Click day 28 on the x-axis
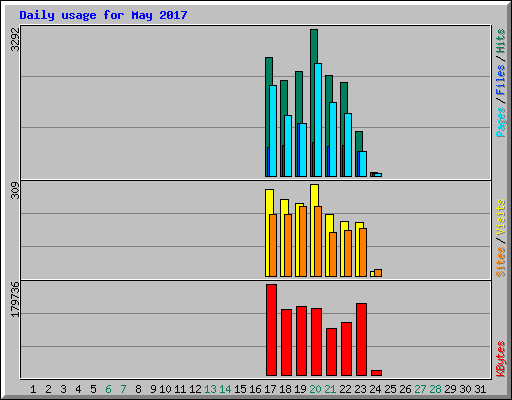This screenshot has width=512, height=400. tap(435, 389)
